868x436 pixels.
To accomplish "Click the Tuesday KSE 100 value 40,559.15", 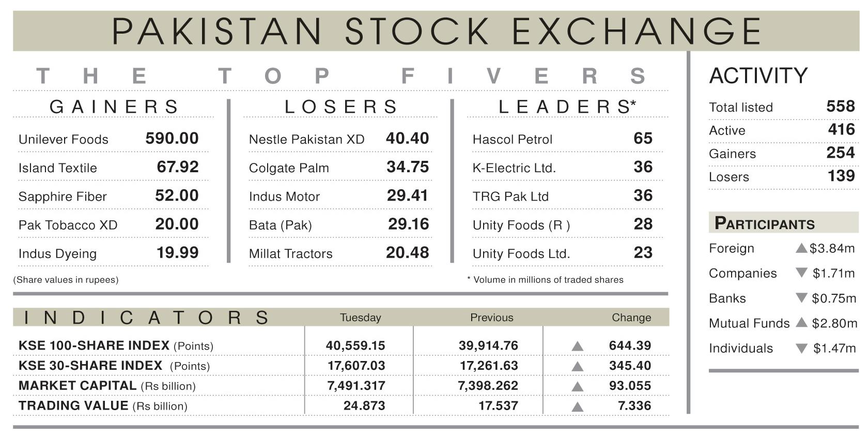I will 355,345.
